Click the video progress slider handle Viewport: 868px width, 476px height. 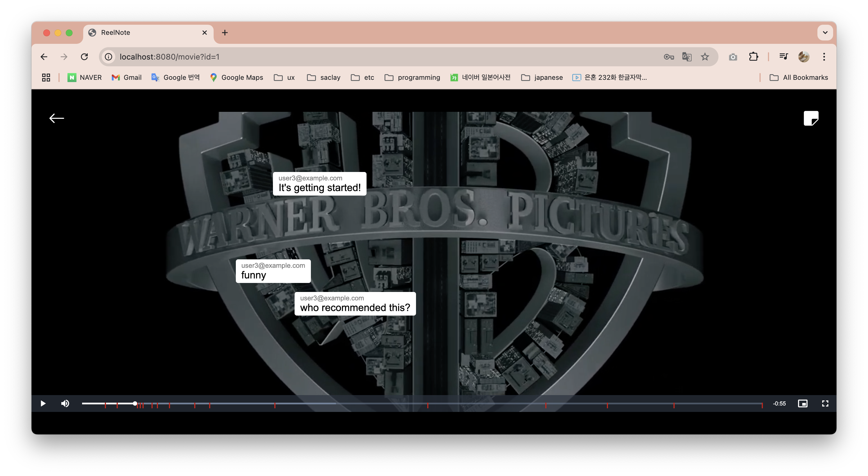(135, 403)
